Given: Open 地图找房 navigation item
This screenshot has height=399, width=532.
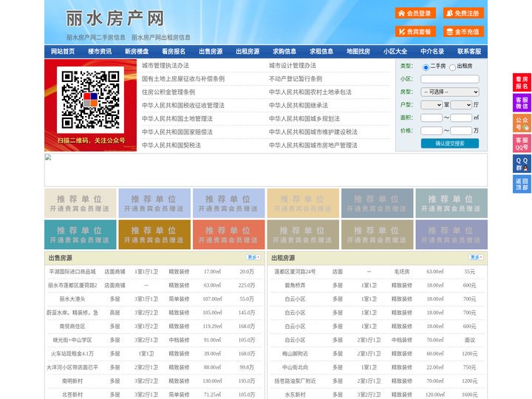Looking at the screenshot, I should [x=358, y=52].
